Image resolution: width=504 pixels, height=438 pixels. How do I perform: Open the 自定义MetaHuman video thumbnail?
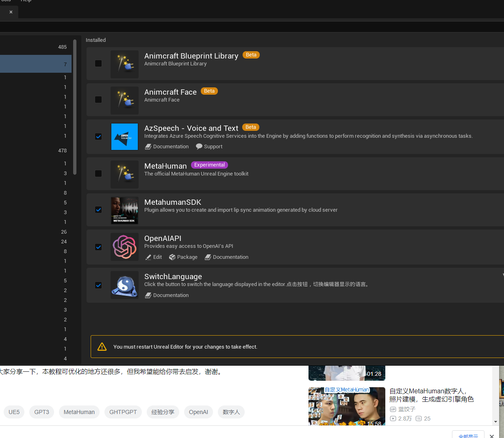[x=347, y=406]
